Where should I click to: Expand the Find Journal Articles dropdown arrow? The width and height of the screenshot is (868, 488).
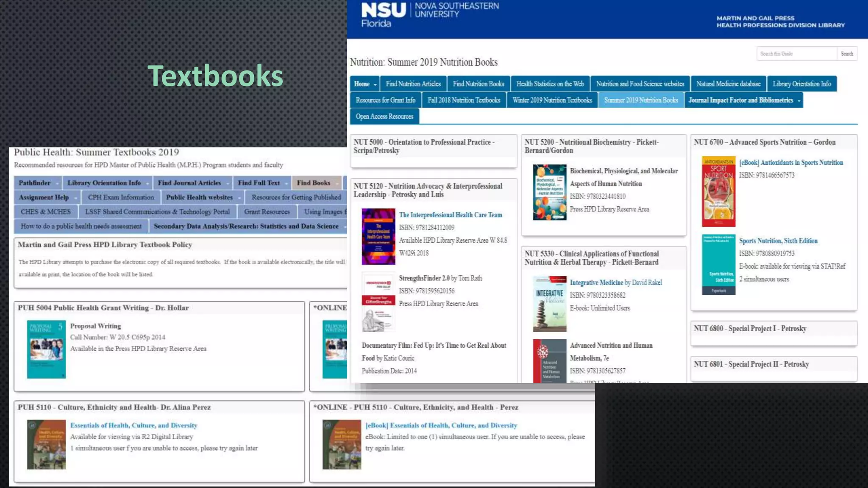coord(228,183)
